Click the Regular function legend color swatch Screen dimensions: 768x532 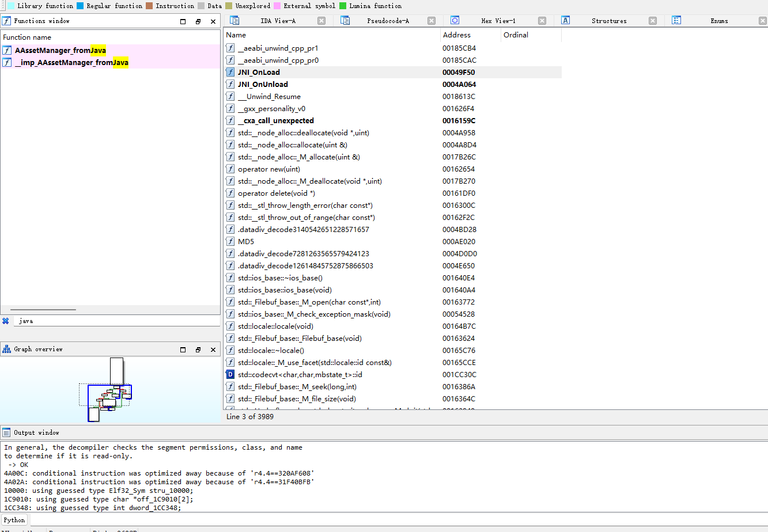[x=80, y=6]
